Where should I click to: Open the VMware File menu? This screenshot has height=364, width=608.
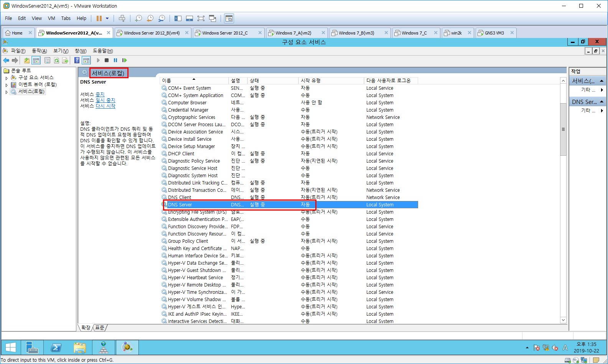coord(8,18)
